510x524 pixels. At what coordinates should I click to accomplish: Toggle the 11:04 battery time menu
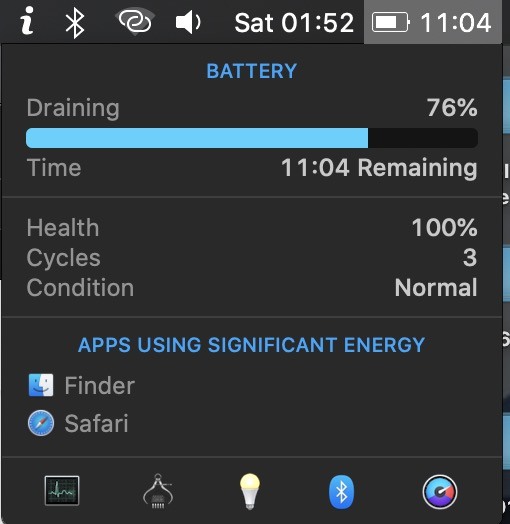(x=456, y=23)
